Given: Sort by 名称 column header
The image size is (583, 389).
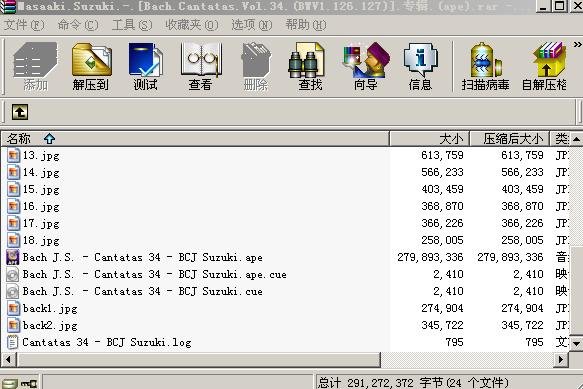Looking at the screenshot, I should (195, 139).
